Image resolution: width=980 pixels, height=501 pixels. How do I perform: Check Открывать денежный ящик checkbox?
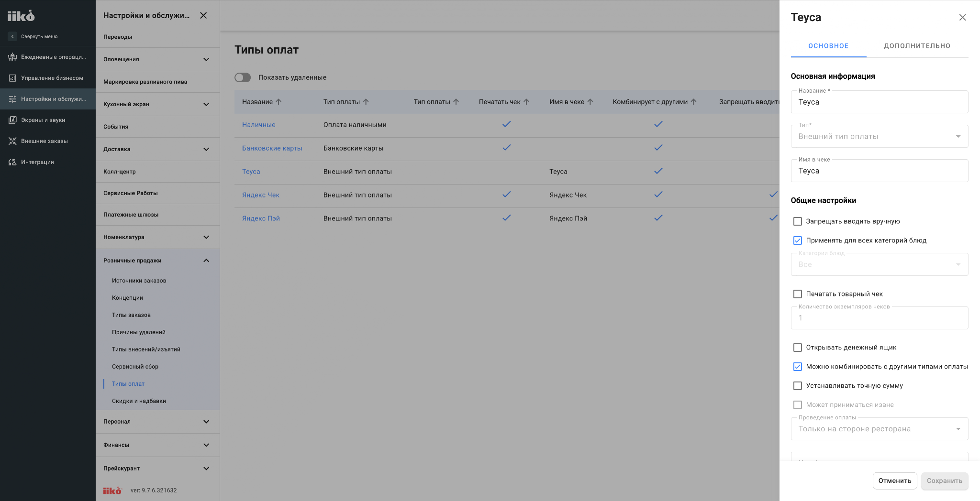click(x=798, y=348)
